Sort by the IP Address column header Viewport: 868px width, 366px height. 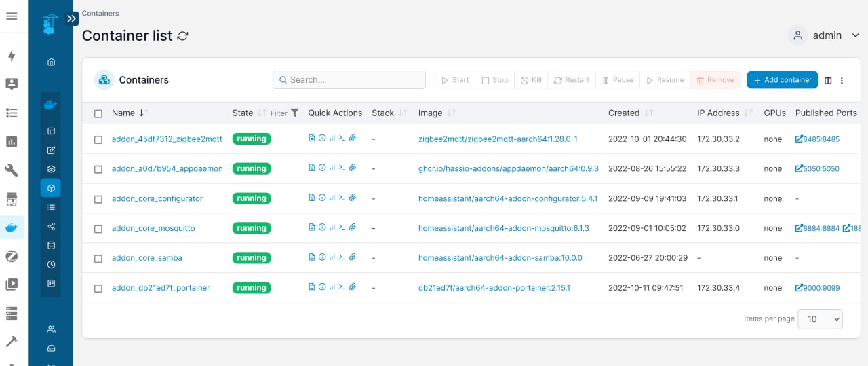coord(725,113)
